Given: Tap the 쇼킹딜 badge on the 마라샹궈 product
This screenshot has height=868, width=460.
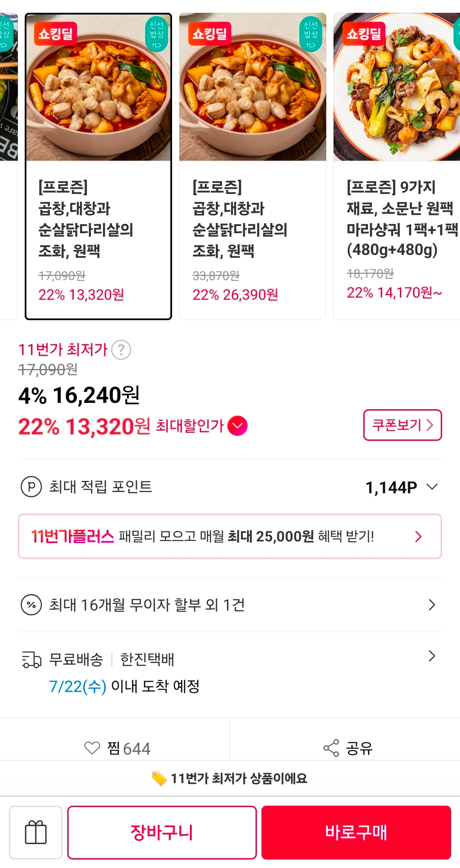Looking at the screenshot, I should click(364, 33).
